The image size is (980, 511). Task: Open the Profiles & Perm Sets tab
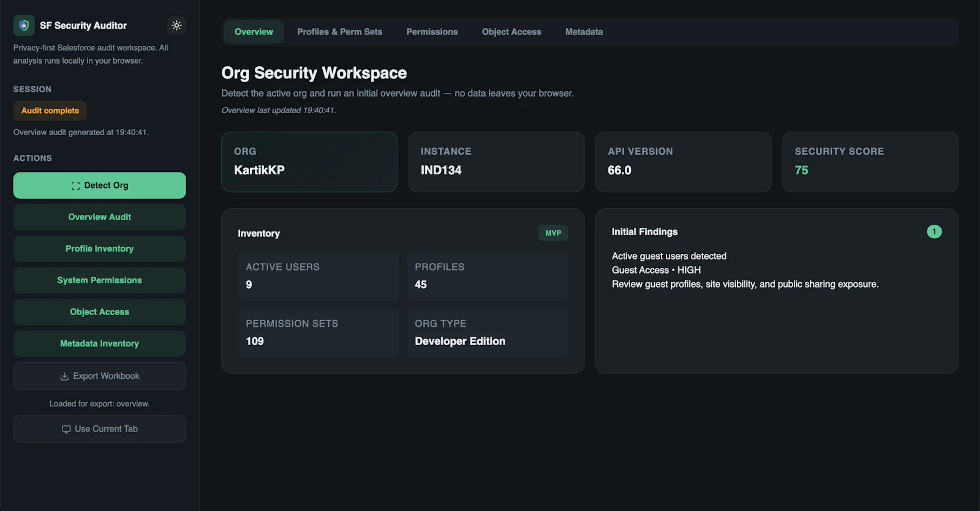[x=339, y=32]
